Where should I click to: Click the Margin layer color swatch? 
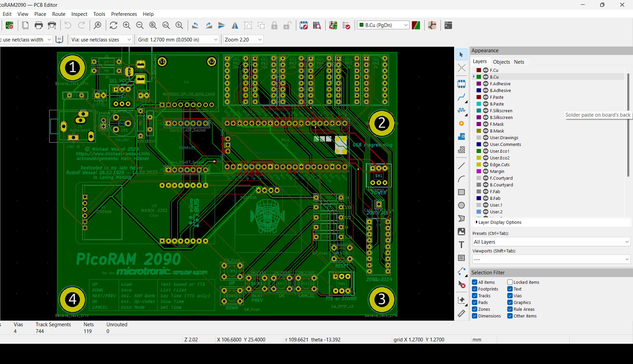(x=479, y=171)
